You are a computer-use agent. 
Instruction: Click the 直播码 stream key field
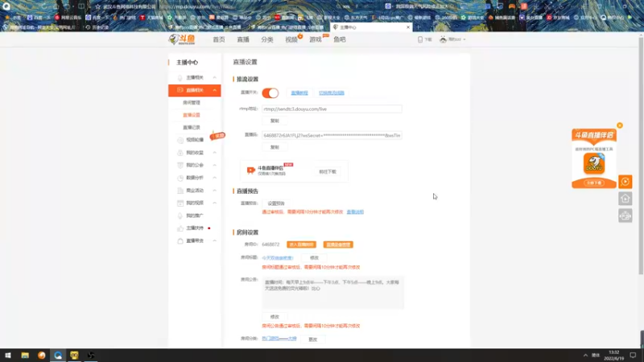(332, 135)
